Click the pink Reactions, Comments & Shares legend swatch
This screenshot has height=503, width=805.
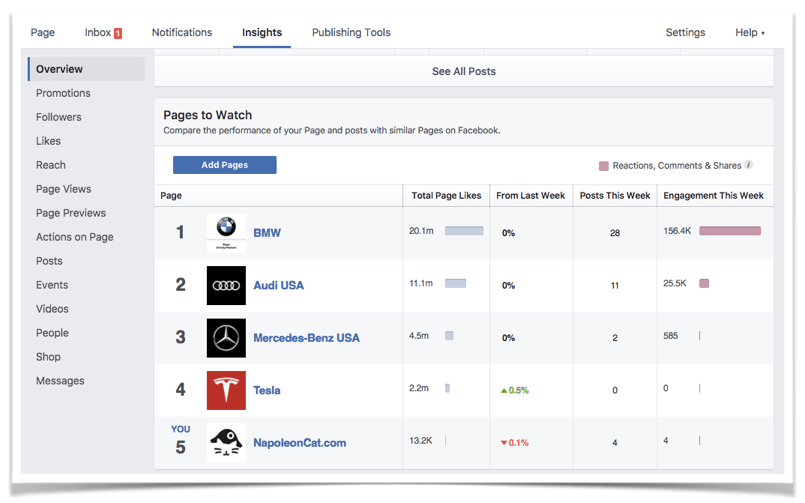pyautogui.click(x=604, y=166)
